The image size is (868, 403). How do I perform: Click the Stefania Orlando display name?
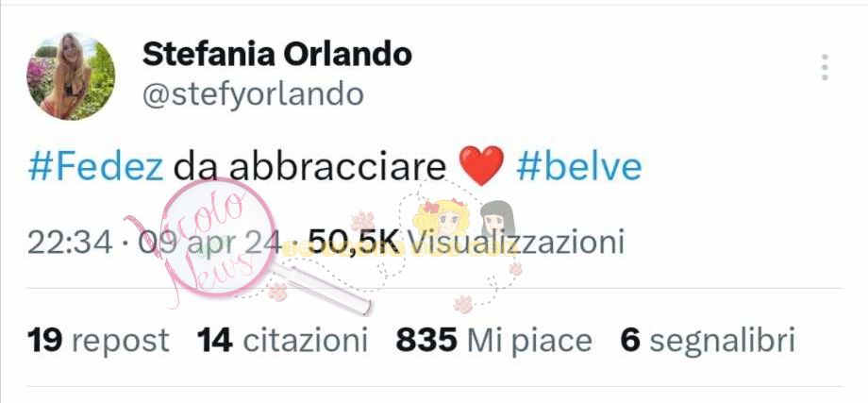(x=277, y=54)
